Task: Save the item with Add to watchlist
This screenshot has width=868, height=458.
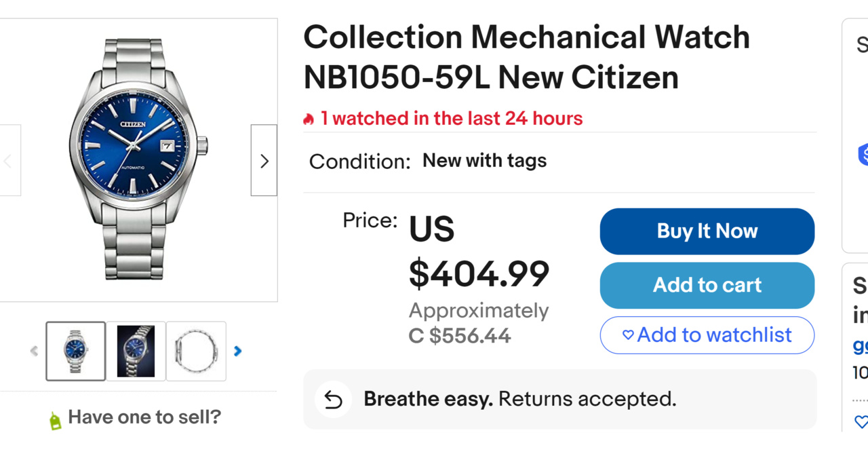Action: [707, 335]
